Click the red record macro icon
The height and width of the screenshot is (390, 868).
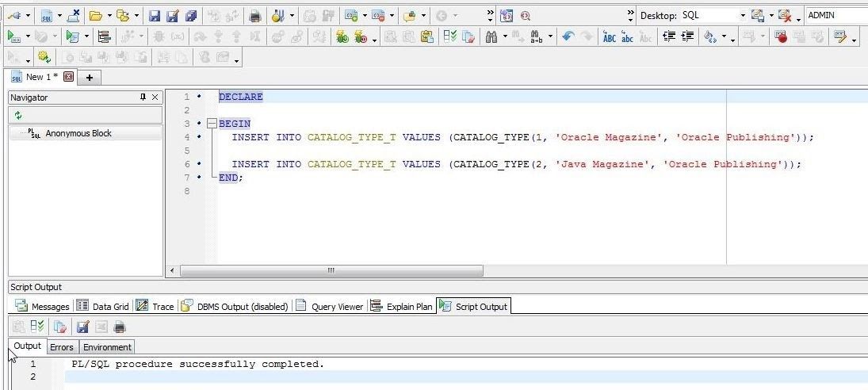[x=781, y=36]
